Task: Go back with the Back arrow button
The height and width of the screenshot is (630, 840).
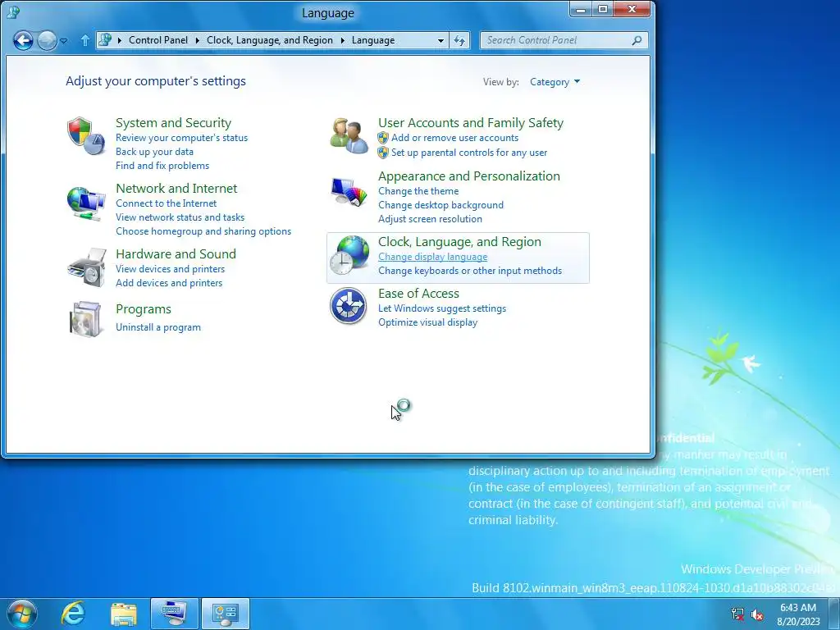Action: point(23,40)
